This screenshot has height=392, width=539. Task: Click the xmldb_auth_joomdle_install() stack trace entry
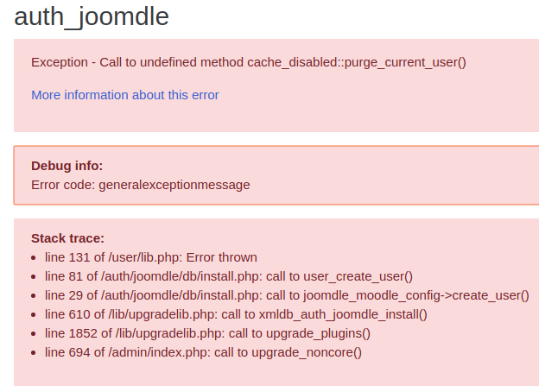click(x=236, y=314)
